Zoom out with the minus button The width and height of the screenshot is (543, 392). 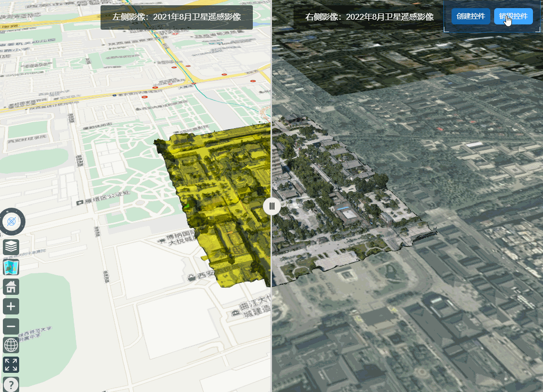[x=11, y=326]
